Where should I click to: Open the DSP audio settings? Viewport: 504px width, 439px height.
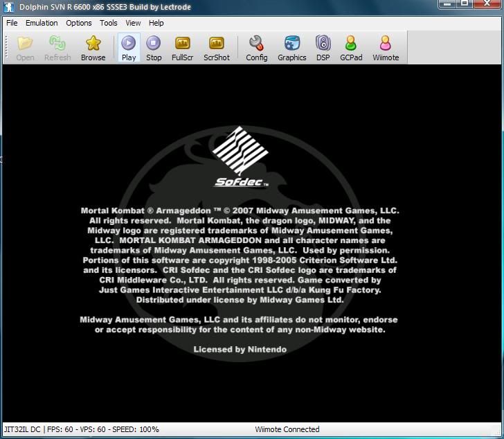[x=323, y=48]
